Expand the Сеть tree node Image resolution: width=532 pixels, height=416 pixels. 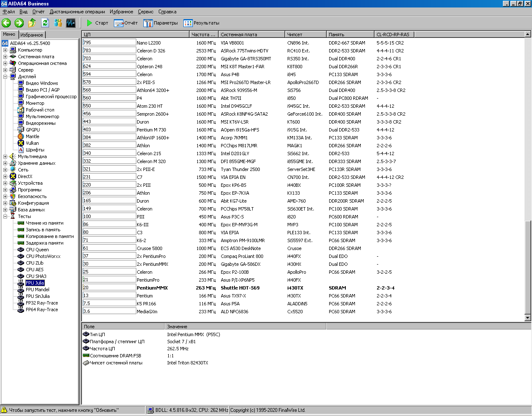pyautogui.click(x=5, y=170)
